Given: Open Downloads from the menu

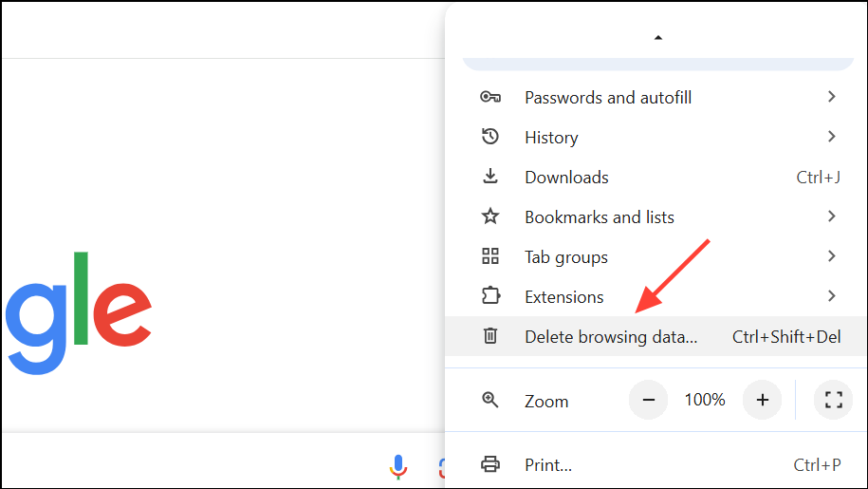Looking at the screenshot, I should coord(656,177).
